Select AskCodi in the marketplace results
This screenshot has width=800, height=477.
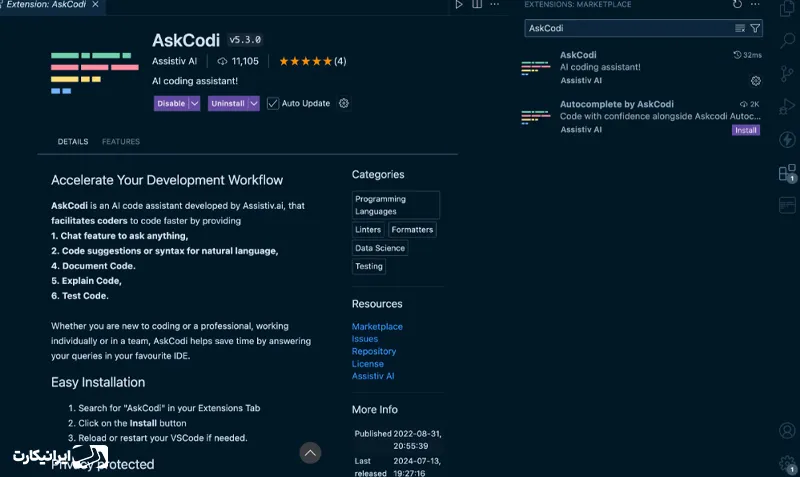(x=641, y=67)
